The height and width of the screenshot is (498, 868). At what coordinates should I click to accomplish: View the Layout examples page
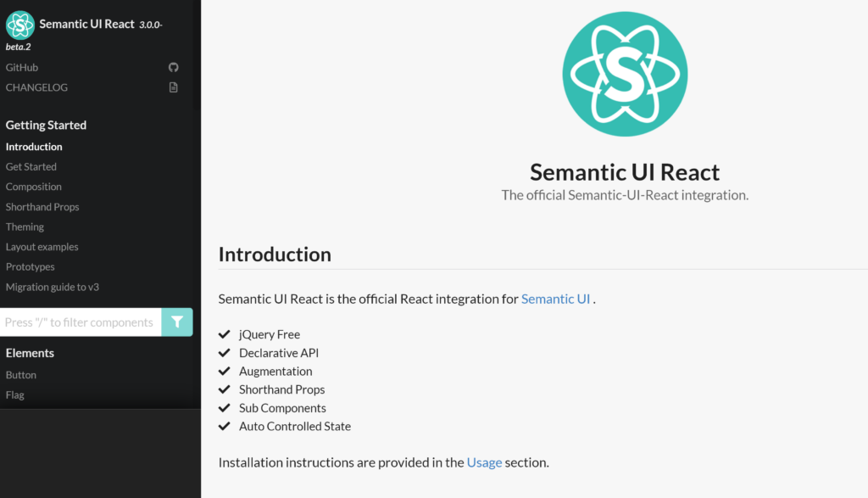pos(42,246)
